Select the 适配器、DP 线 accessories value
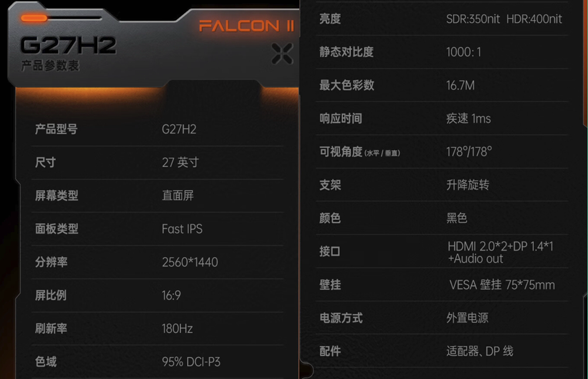Image resolution: width=588 pixels, height=379 pixels. coord(479,351)
